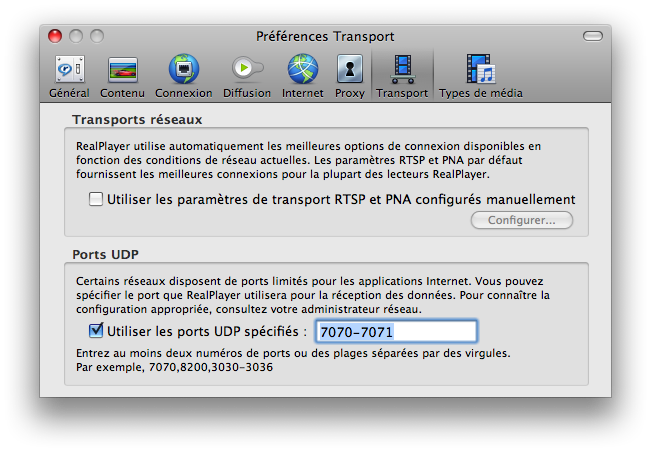
Task: Click the Configurer... button
Action: click(x=522, y=220)
